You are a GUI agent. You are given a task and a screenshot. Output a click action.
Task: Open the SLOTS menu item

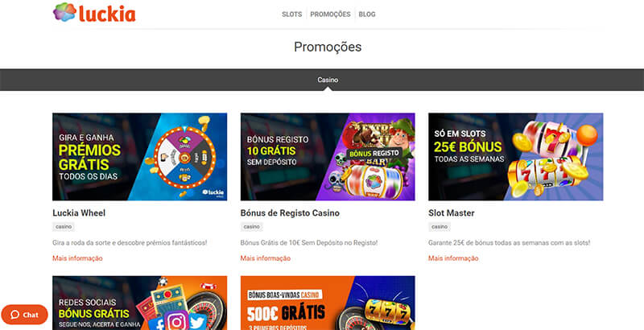pyautogui.click(x=291, y=14)
